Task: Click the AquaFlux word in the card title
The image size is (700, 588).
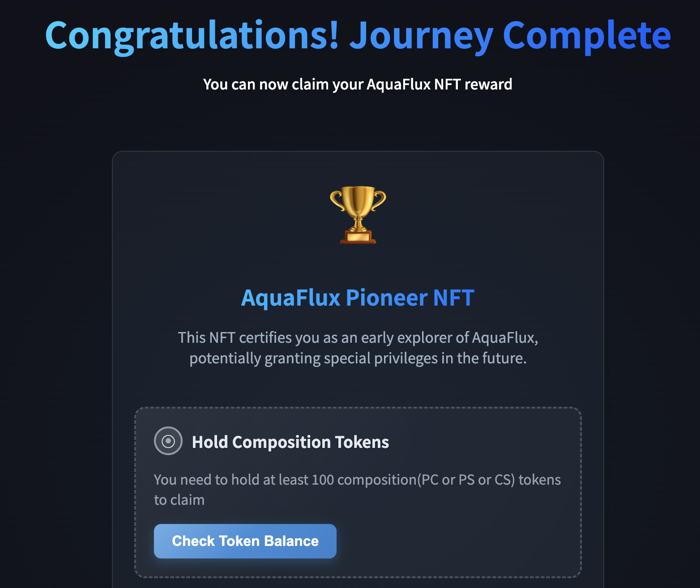Action: click(x=290, y=298)
